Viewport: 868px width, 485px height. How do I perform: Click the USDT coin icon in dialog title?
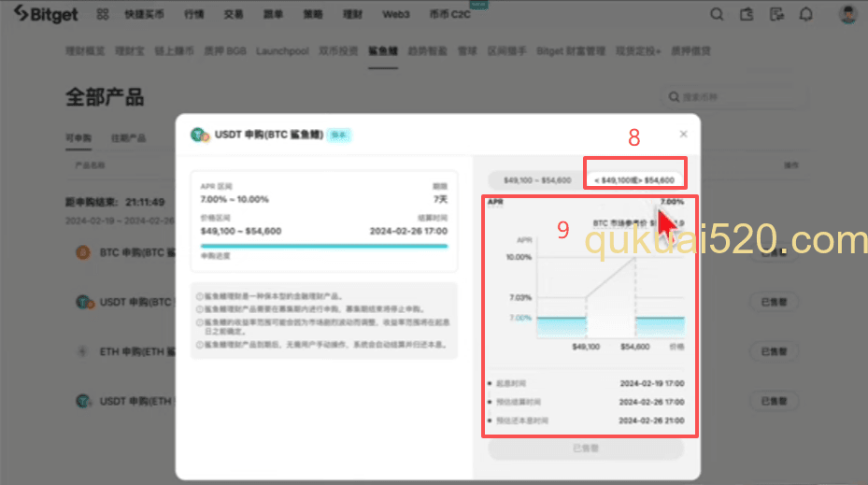[199, 135]
